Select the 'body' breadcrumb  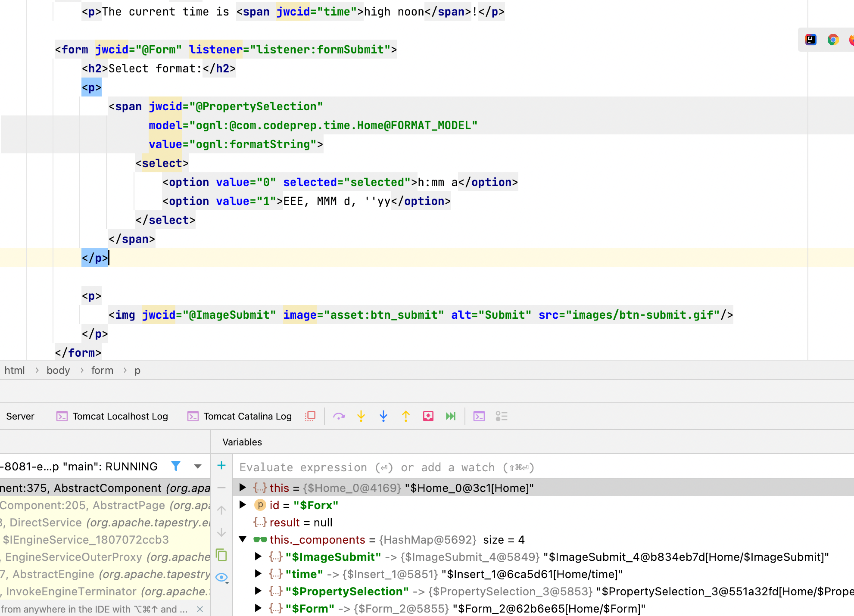[58, 370]
